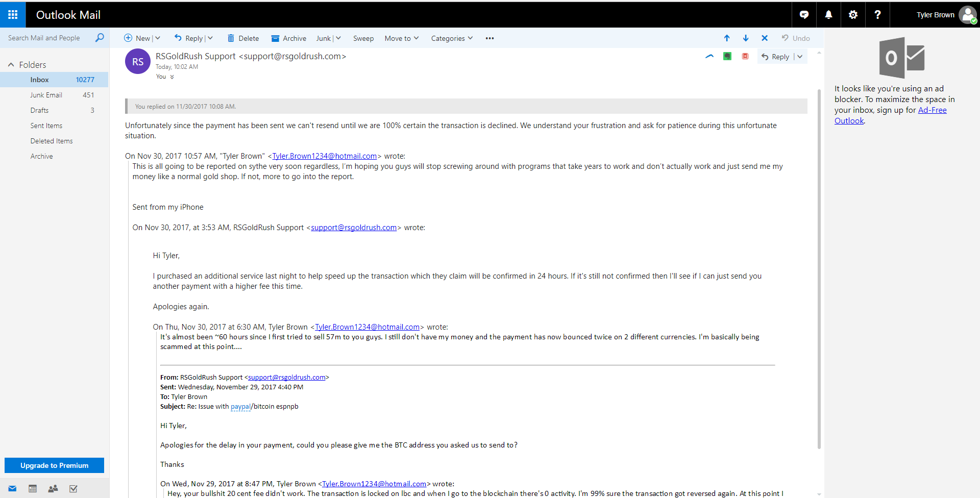This screenshot has height=498, width=980.
Task: Open the app launcher grid
Action: click(13, 15)
